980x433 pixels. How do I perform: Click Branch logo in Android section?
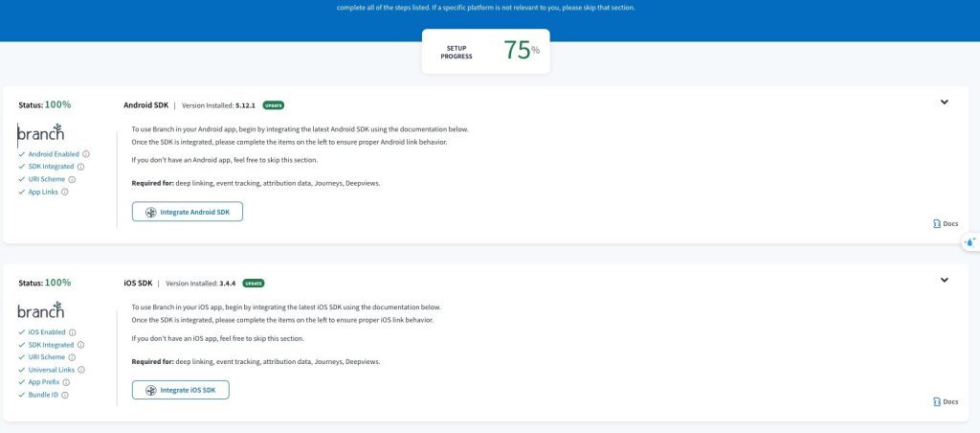coord(40,132)
